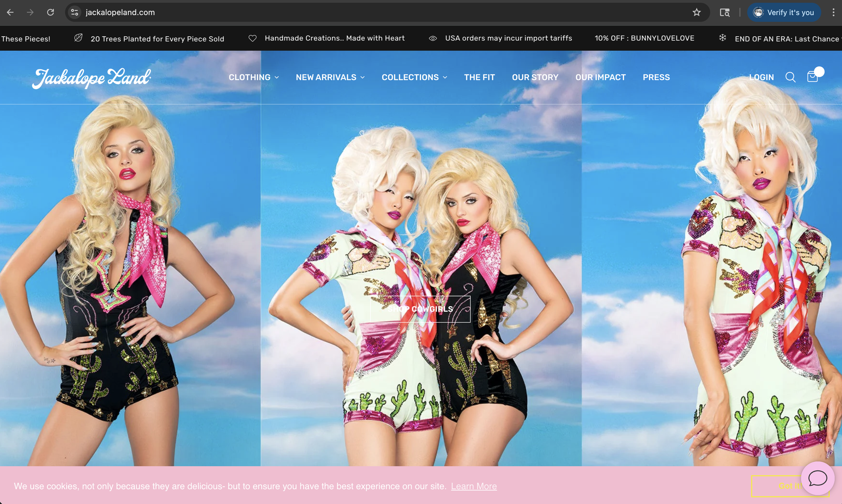Expand New Arrivals dropdown
The height and width of the screenshot is (504, 842).
coord(330,77)
